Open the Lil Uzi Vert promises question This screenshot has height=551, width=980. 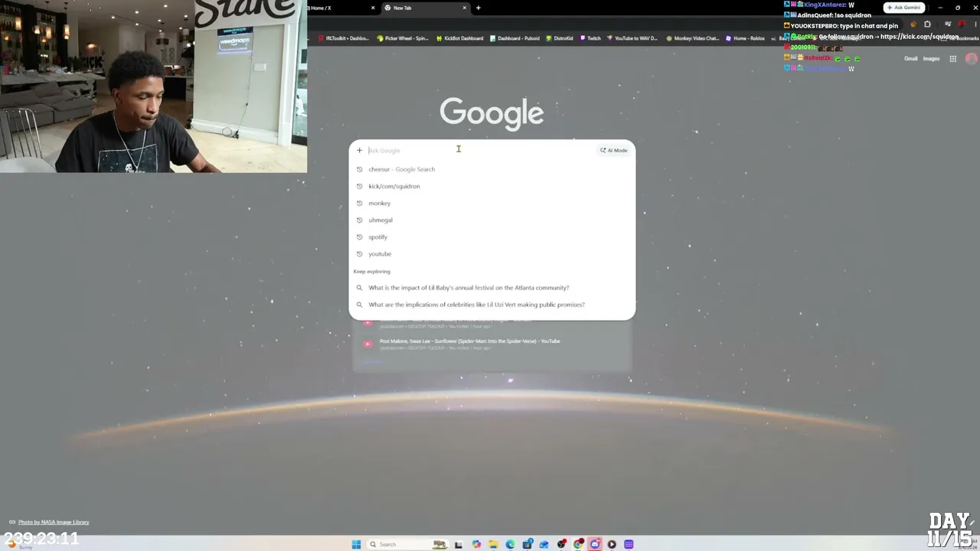click(492, 305)
